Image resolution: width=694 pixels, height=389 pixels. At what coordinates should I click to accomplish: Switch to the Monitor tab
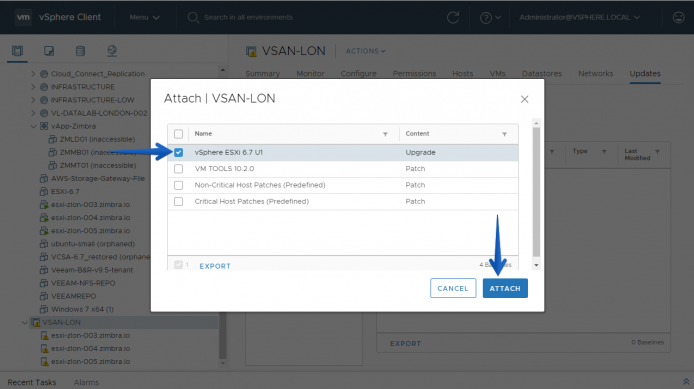310,73
